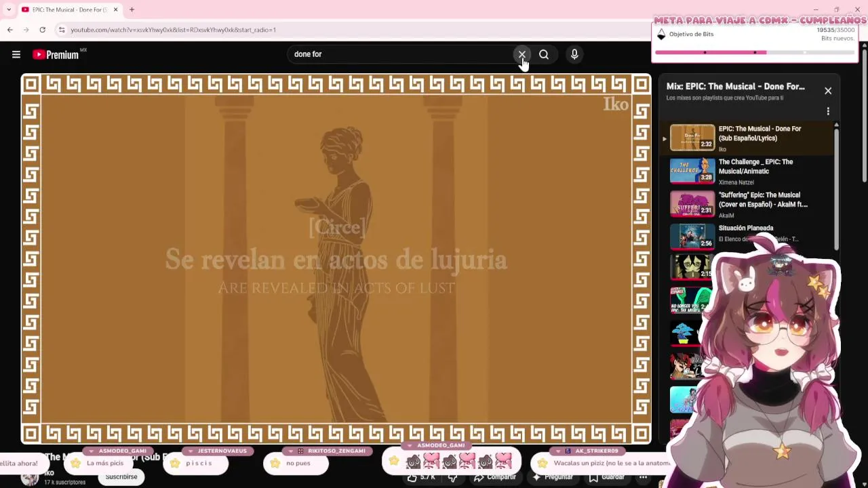Open the Done For thumbnail showing 2:32
Image resolution: width=868 pixels, height=488 pixels.
692,138
